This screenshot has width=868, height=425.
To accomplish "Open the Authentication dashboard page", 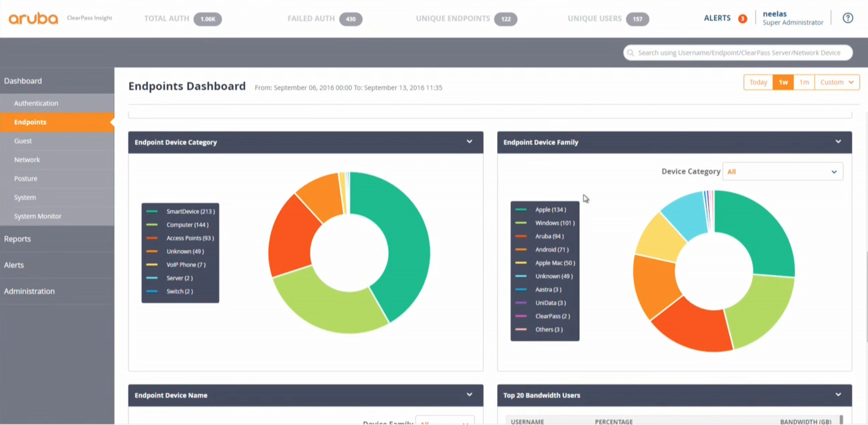I will click(x=36, y=103).
